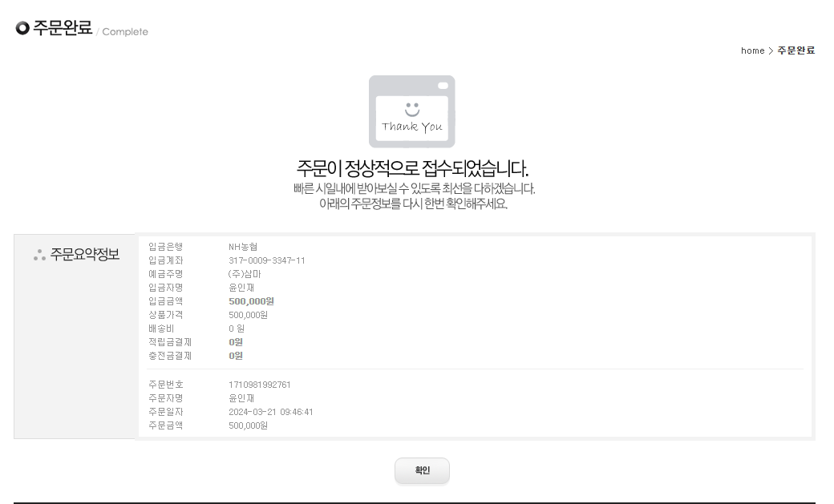Select 충전금결제 value 0원
This screenshot has width=834, height=504.
click(x=236, y=356)
